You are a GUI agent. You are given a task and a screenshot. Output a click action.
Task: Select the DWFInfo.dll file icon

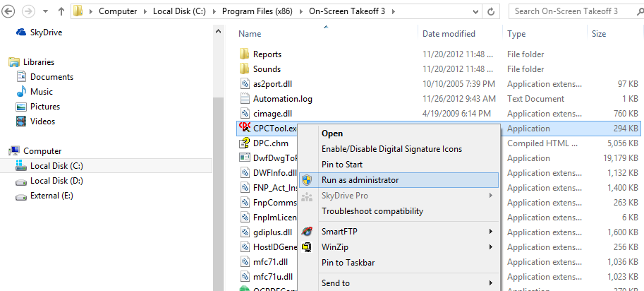(x=245, y=172)
